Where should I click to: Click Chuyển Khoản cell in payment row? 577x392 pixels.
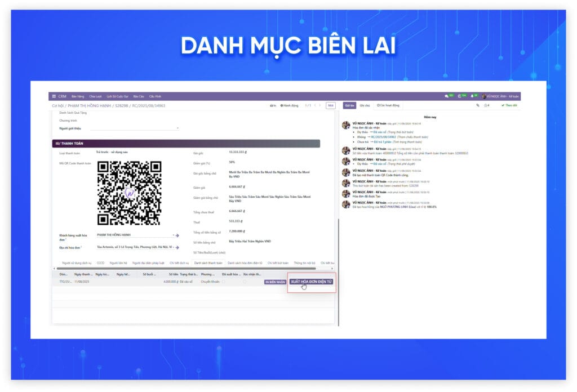210,282
